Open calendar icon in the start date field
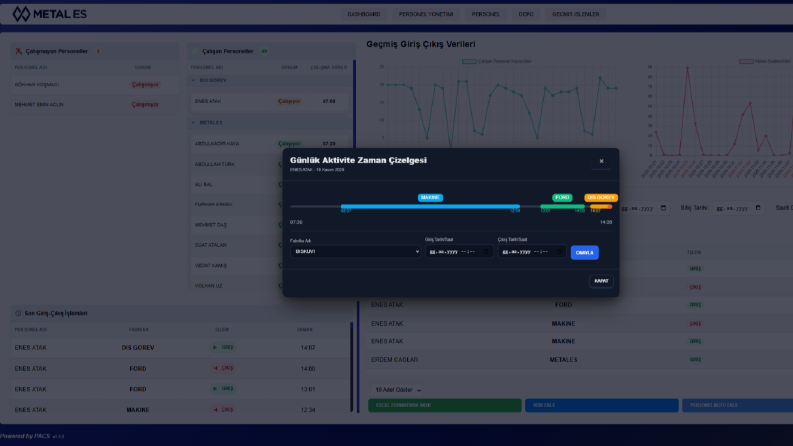 663,208
